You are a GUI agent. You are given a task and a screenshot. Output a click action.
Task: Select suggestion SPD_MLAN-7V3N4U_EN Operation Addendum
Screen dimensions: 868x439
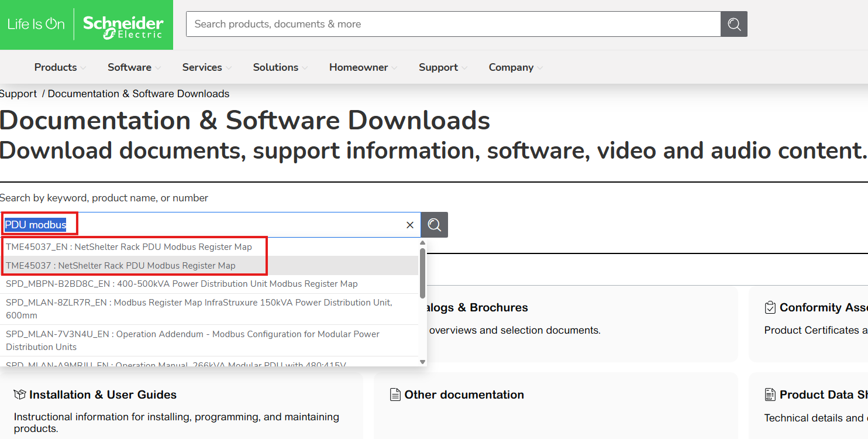[x=209, y=341]
